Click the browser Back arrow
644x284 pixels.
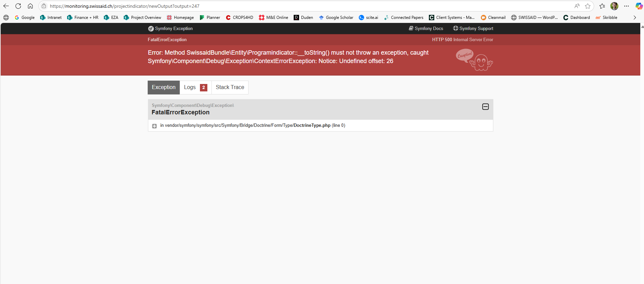coord(6,6)
